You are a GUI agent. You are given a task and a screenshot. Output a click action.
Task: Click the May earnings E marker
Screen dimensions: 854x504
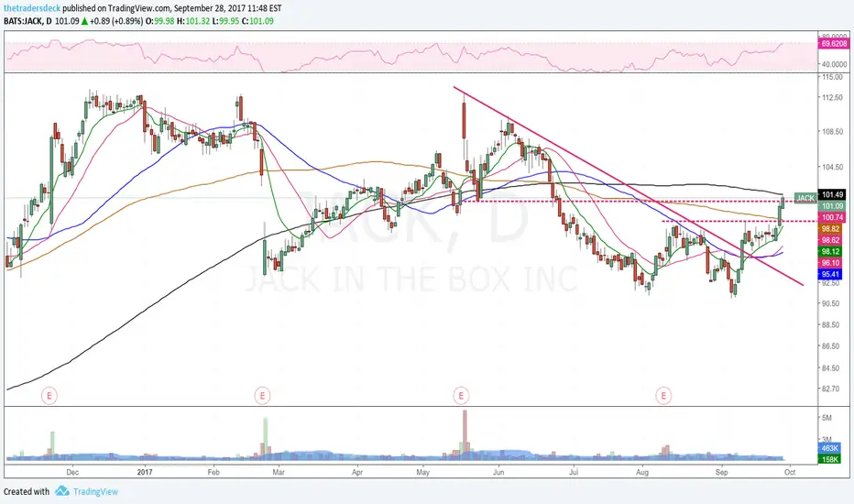click(461, 396)
